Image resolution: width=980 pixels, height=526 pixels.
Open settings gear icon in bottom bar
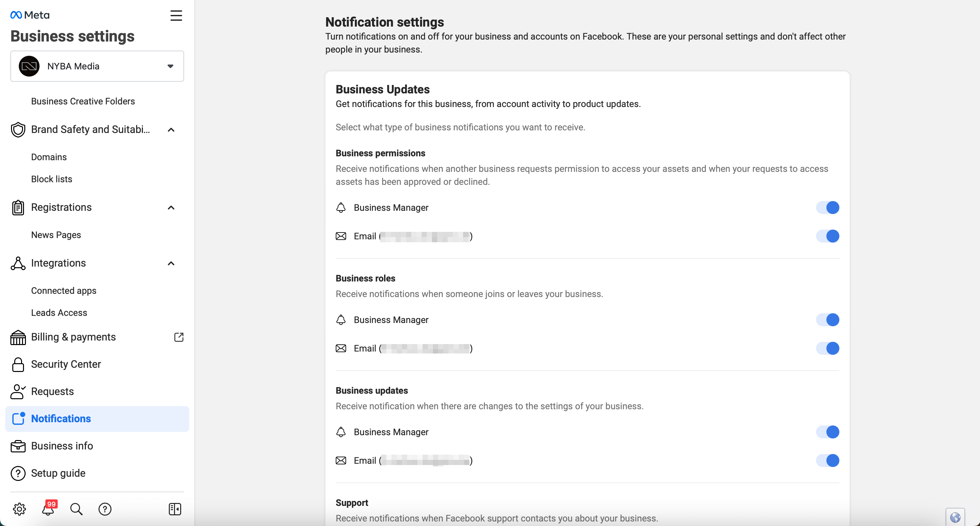pyautogui.click(x=19, y=509)
